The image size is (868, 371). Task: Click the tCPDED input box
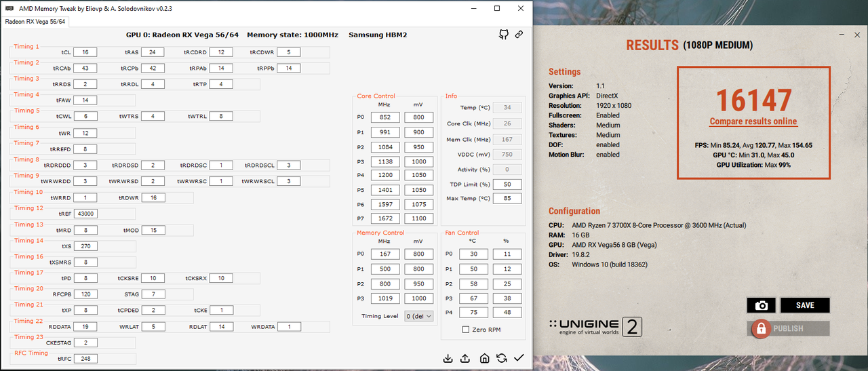(153, 310)
